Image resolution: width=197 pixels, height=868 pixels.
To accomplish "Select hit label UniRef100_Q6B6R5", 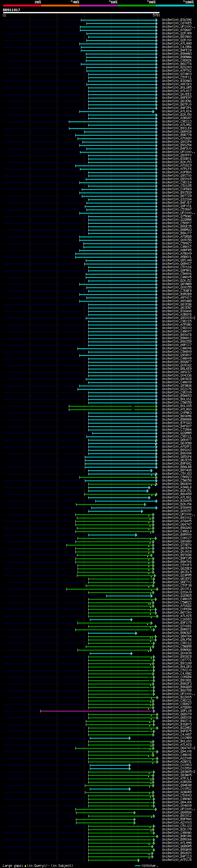I will [176, 846].
